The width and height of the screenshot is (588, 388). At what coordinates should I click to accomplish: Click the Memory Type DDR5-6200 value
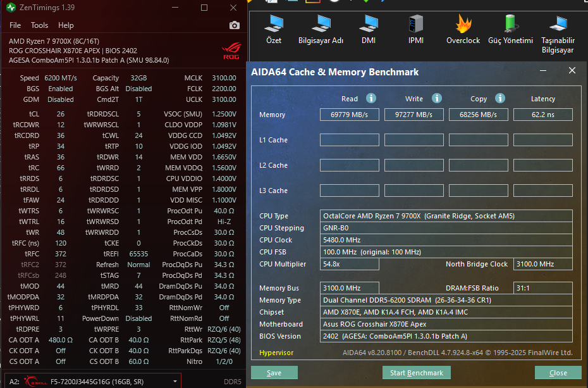point(446,300)
